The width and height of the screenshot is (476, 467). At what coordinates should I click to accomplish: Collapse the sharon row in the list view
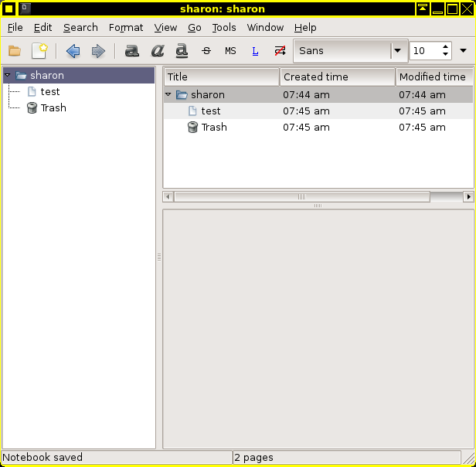[x=168, y=94]
